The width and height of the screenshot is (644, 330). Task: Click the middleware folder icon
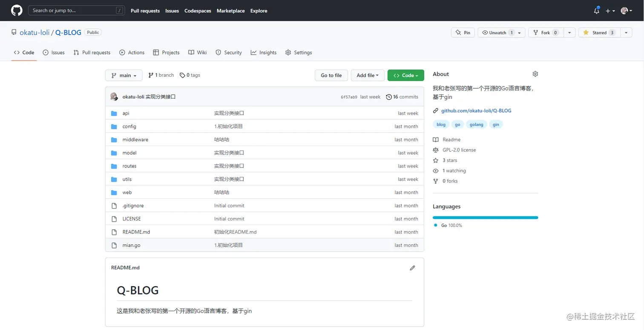click(x=114, y=140)
